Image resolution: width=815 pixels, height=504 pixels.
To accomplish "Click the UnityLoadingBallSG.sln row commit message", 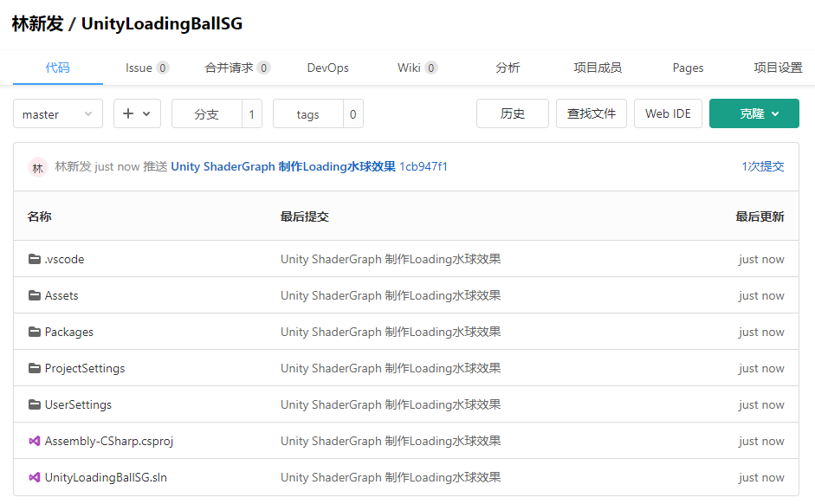I will (391, 477).
